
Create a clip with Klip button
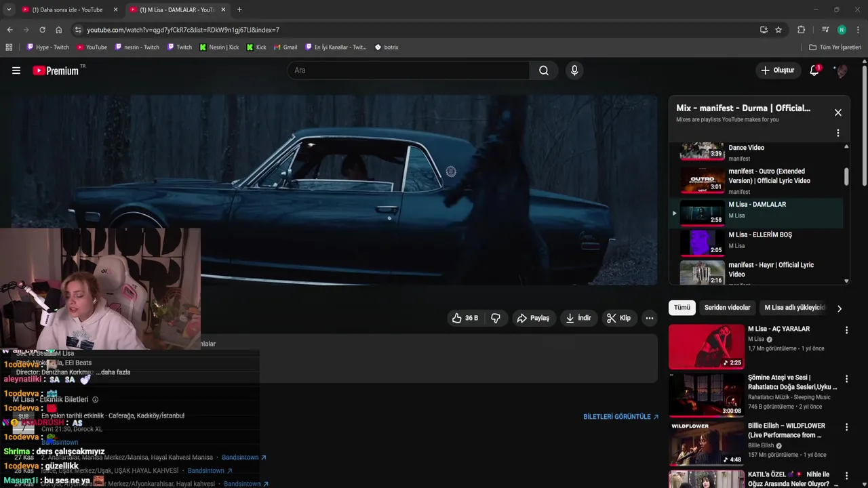pos(618,318)
